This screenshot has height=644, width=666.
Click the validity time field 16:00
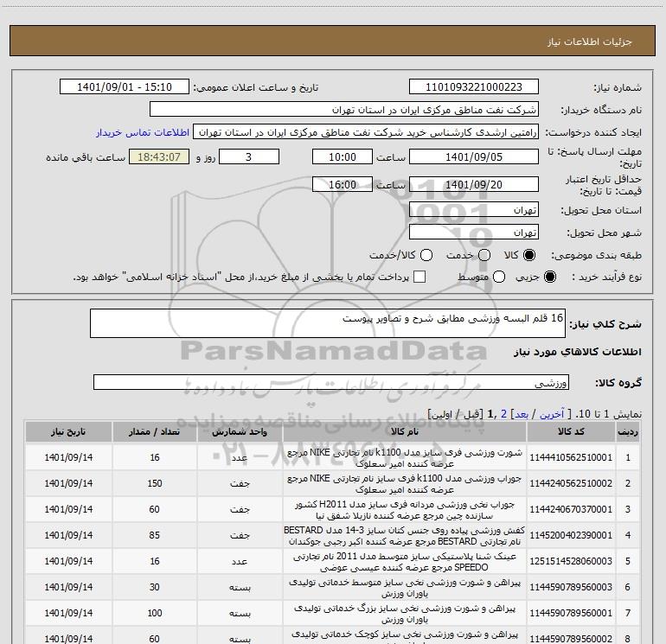343,184
